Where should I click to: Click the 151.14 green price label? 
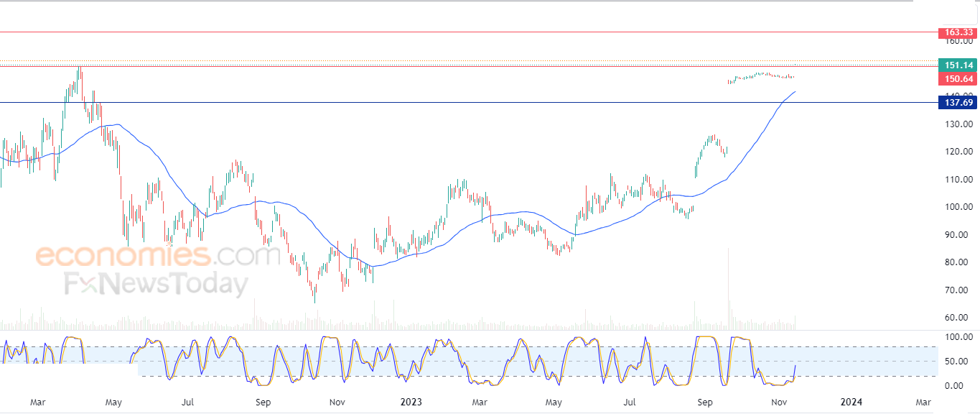[x=957, y=65]
